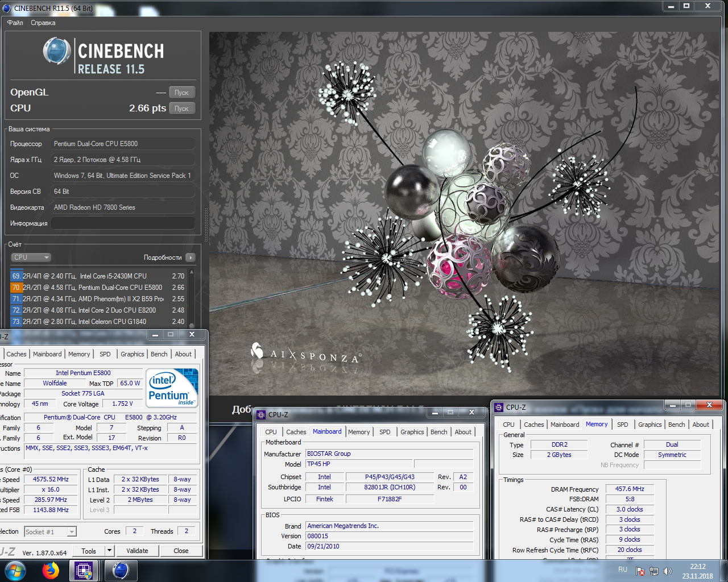Open Graphics tab in left CPU-Z window
The height and width of the screenshot is (582, 728).
[x=133, y=354]
